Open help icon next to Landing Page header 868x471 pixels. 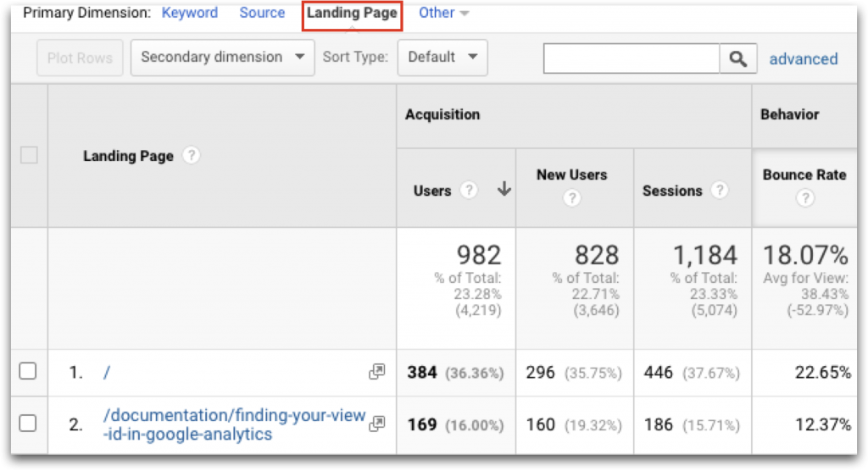tap(191, 156)
